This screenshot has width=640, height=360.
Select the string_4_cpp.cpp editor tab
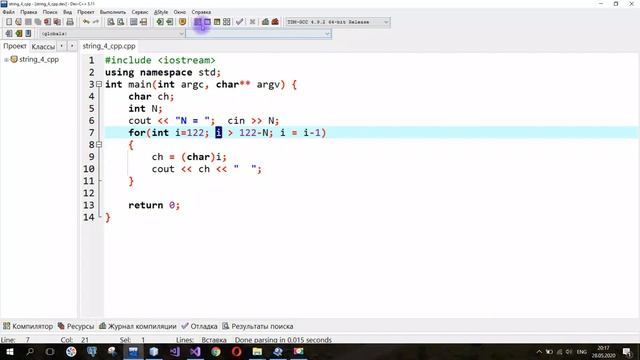(x=109, y=46)
